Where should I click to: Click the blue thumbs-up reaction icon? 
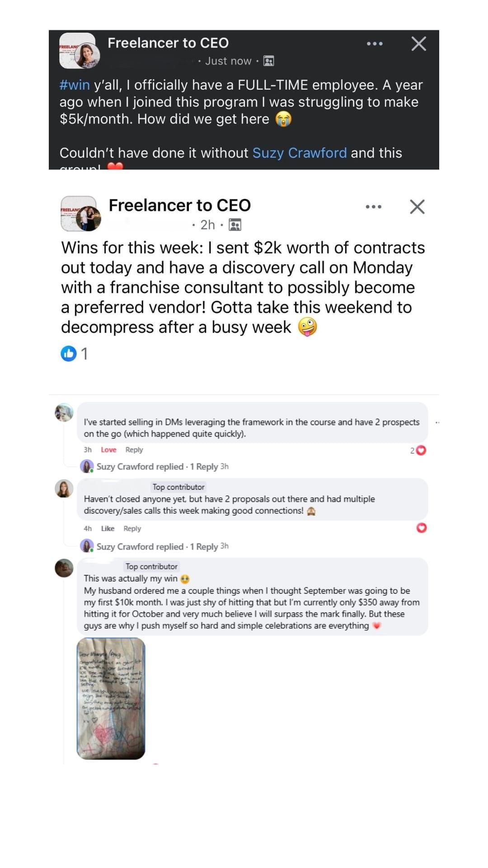pyautogui.click(x=69, y=354)
